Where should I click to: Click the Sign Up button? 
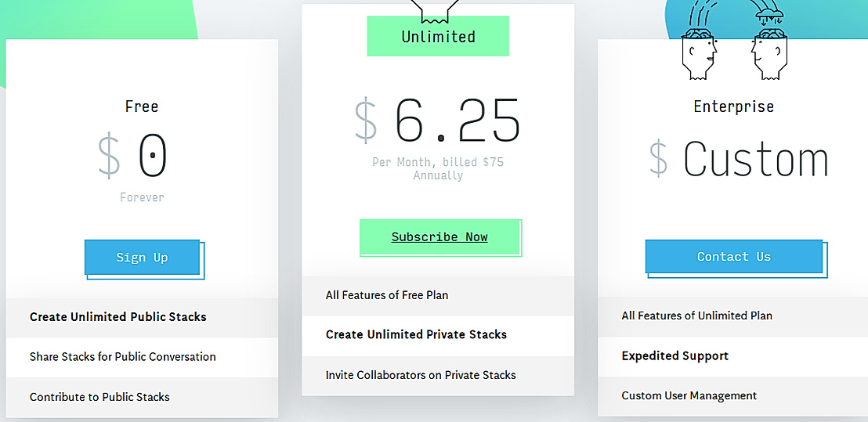pyautogui.click(x=142, y=258)
